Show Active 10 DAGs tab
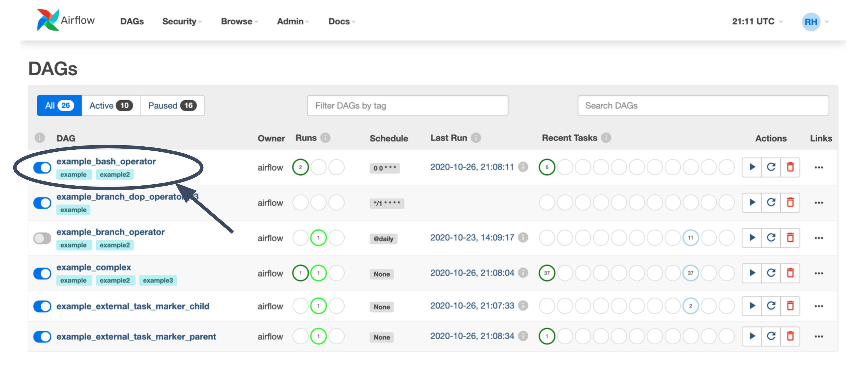868x368 pixels. pyautogui.click(x=111, y=105)
